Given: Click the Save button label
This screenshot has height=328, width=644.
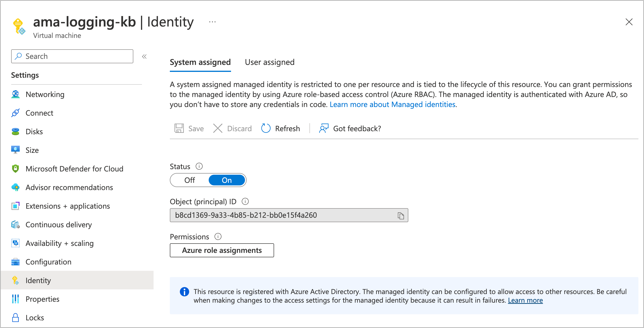Looking at the screenshot, I should point(196,128).
